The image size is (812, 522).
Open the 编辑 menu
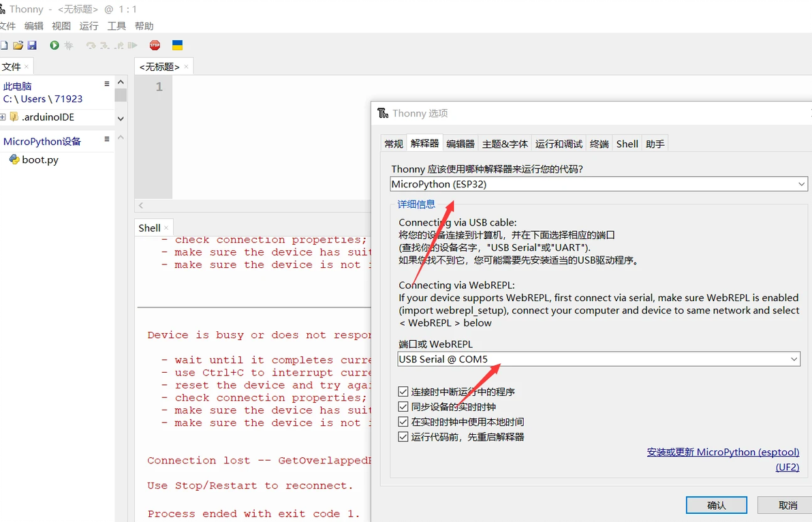[33, 26]
